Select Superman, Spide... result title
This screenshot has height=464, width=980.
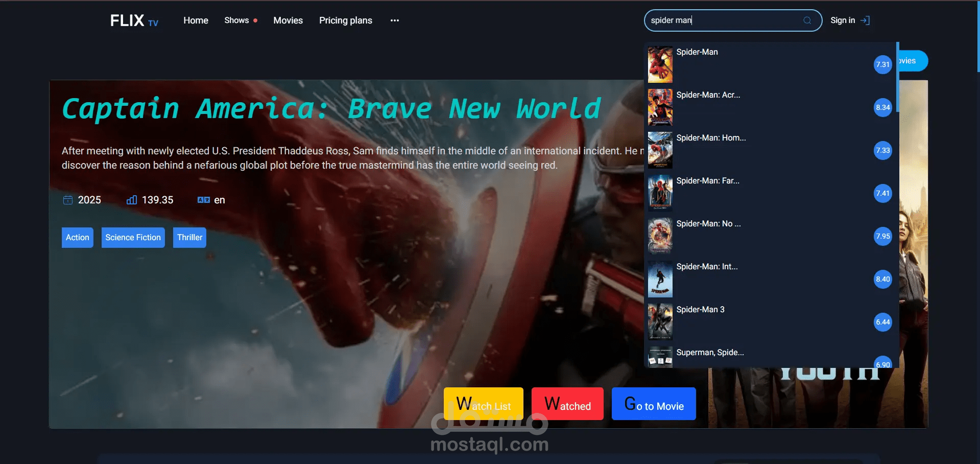pos(710,353)
